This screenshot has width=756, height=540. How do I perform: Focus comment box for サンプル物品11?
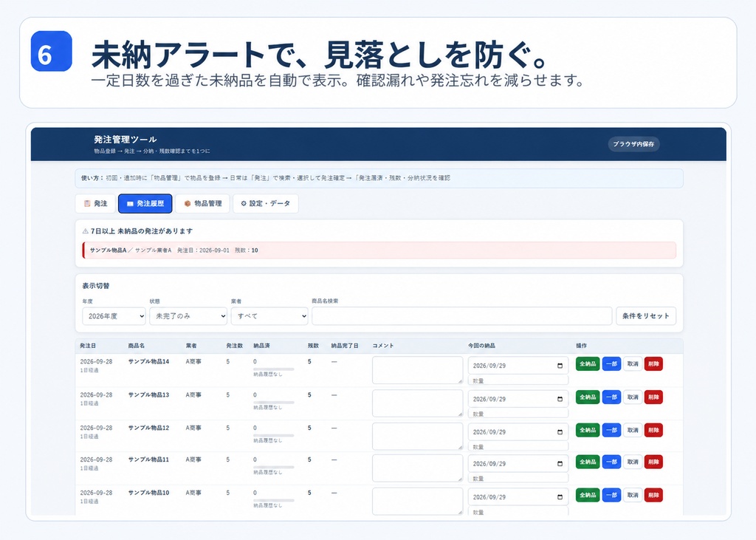[418, 468]
